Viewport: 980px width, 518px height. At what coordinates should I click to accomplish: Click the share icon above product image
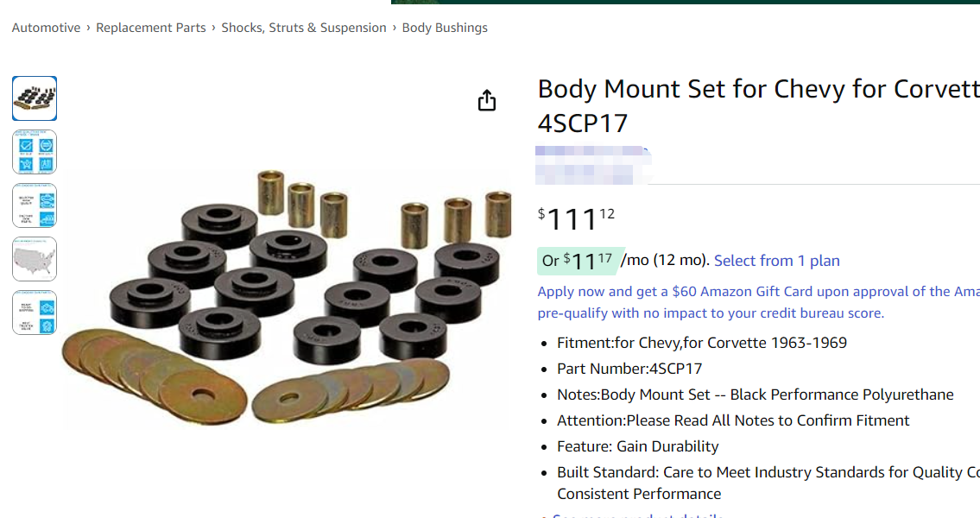pyautogui.click(x=487, y=101)
